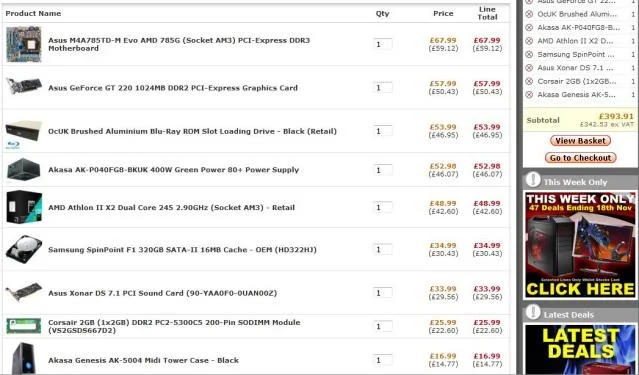Click the Samsung SpinPoint hard drive thumbnail
The height and width of the screenshot is (375, 639).
click(24, 249)
